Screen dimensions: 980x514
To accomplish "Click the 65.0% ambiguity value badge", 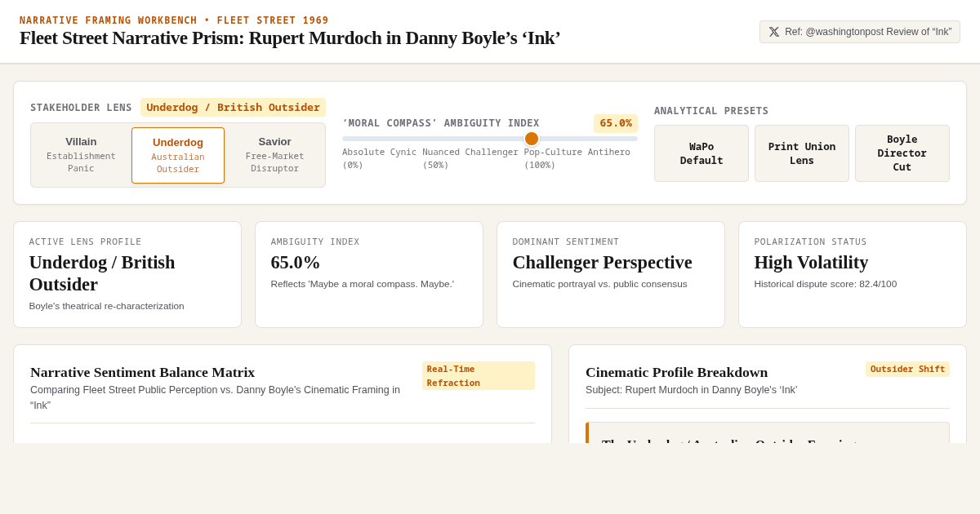I will click(x=616, y=123).
